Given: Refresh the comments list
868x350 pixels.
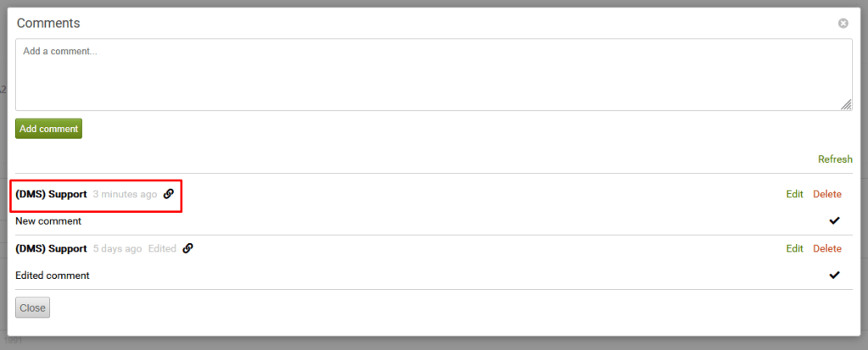Looking at the screenshot, I should pos(835,159).
